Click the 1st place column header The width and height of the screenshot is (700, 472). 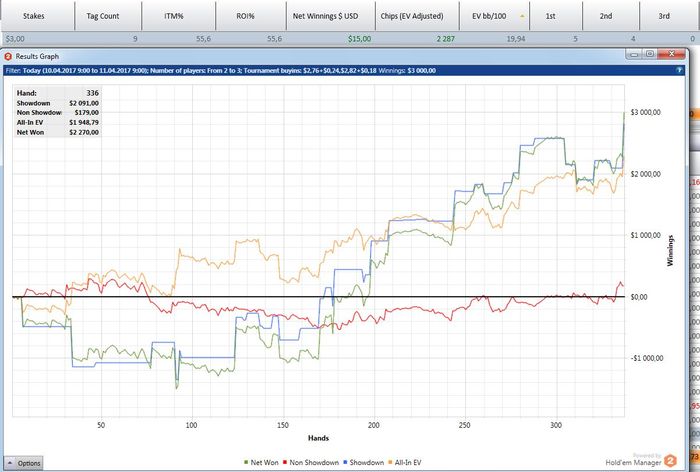tap(550, 16)
